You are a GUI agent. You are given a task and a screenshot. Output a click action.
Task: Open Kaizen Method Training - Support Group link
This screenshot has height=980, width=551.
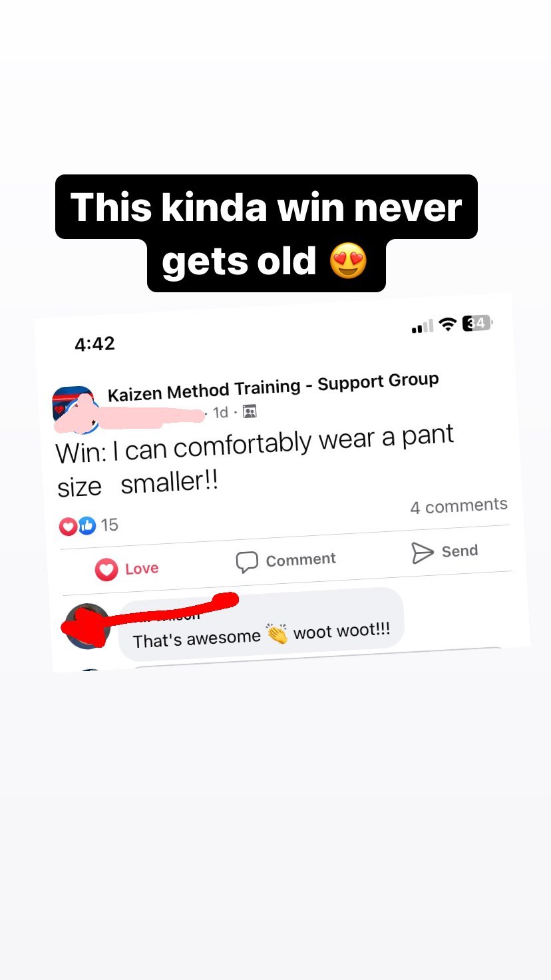(274, 387)
